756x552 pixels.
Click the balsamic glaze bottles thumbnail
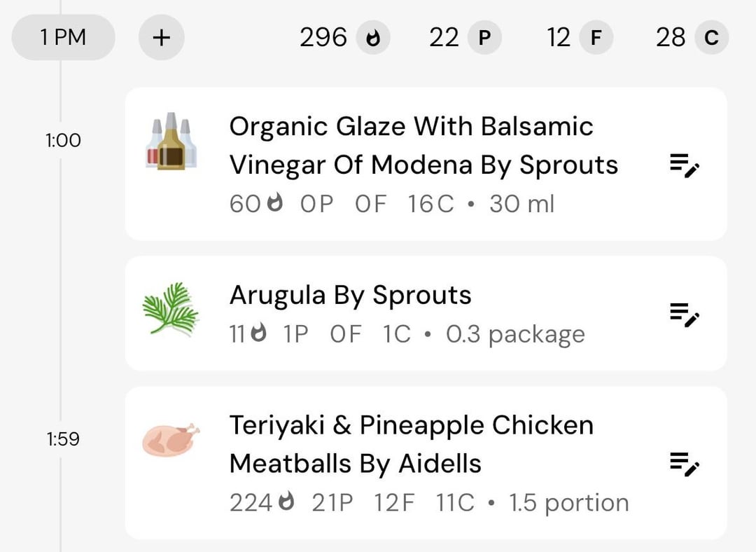click(x=171, y=141)
